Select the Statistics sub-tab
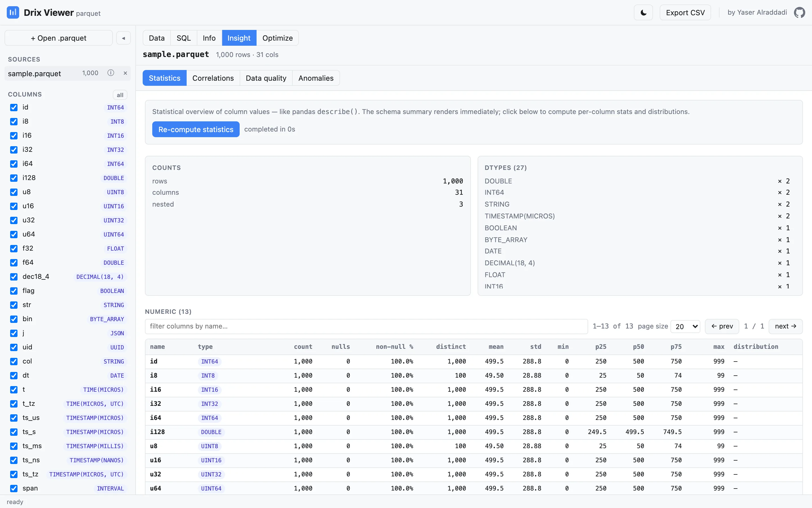This screenshot has width=812, height=508. (164, 78)
